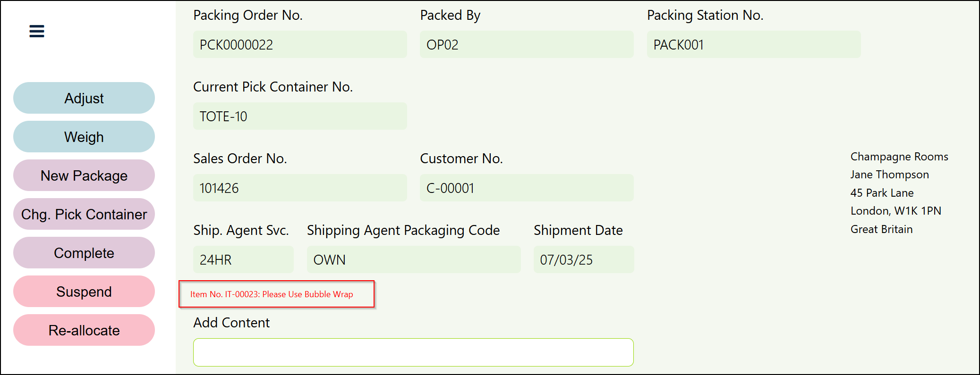Image resolution: width=980 pixels, height=375 pixels.
Task: Click the Ship. Agent Svc. field
Action: 243,260
